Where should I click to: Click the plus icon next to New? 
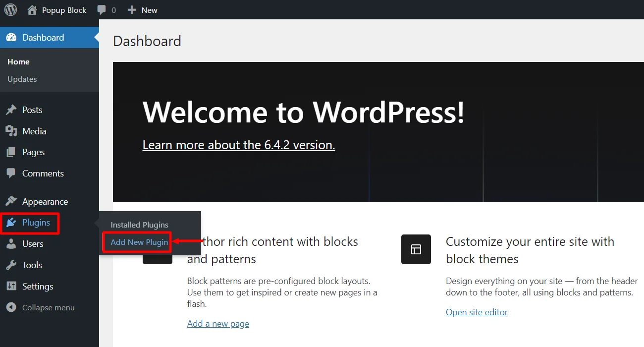132,10
